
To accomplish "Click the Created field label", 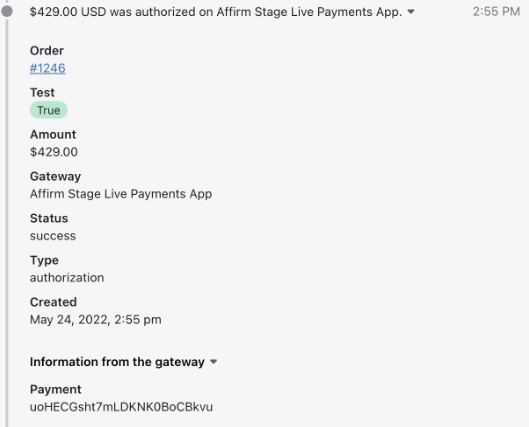I will tap(53, 302).
